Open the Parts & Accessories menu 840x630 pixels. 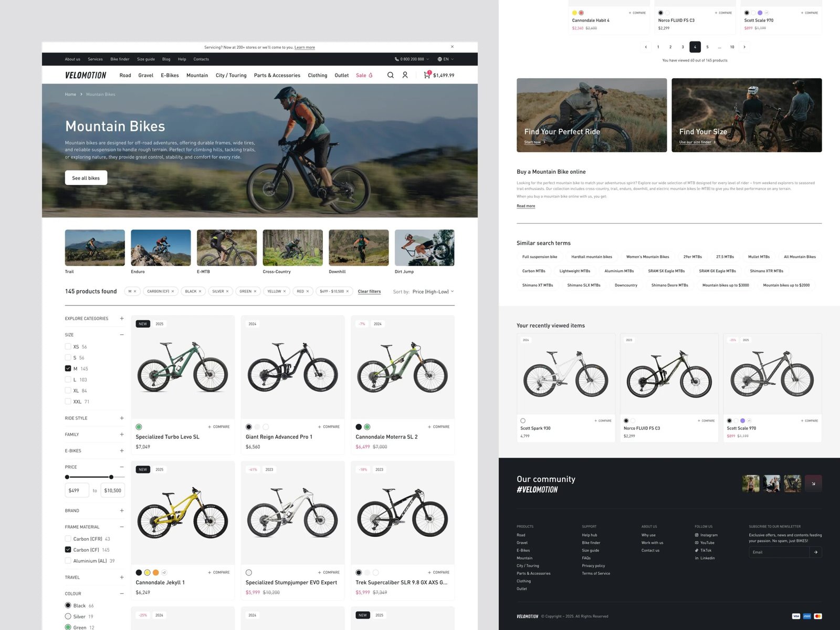tap(277, 75)
